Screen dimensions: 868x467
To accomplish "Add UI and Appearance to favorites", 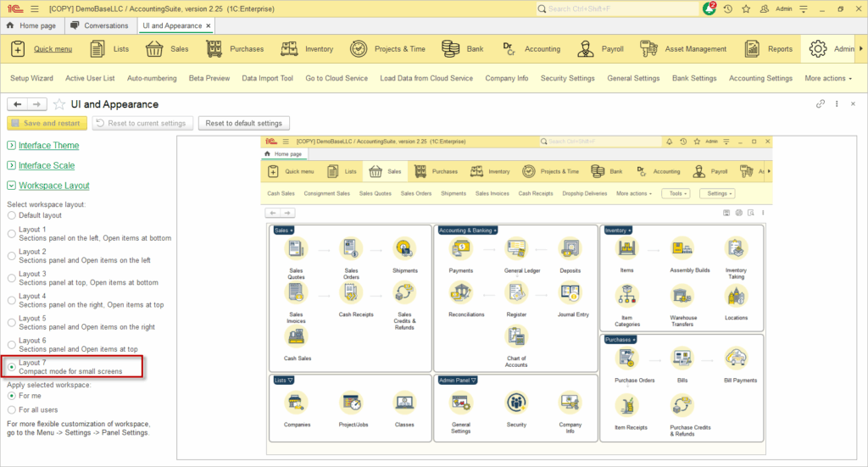I will [59, 104].
